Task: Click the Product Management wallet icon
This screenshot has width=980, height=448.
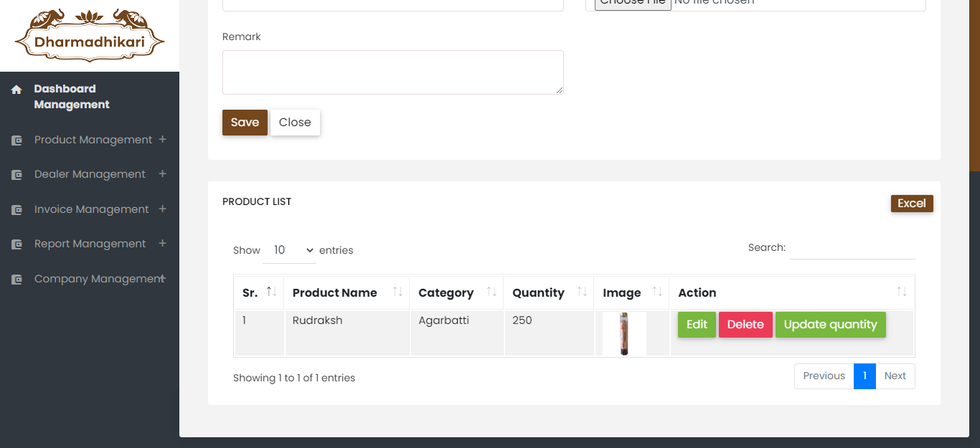Action: (x=17, y=140)
